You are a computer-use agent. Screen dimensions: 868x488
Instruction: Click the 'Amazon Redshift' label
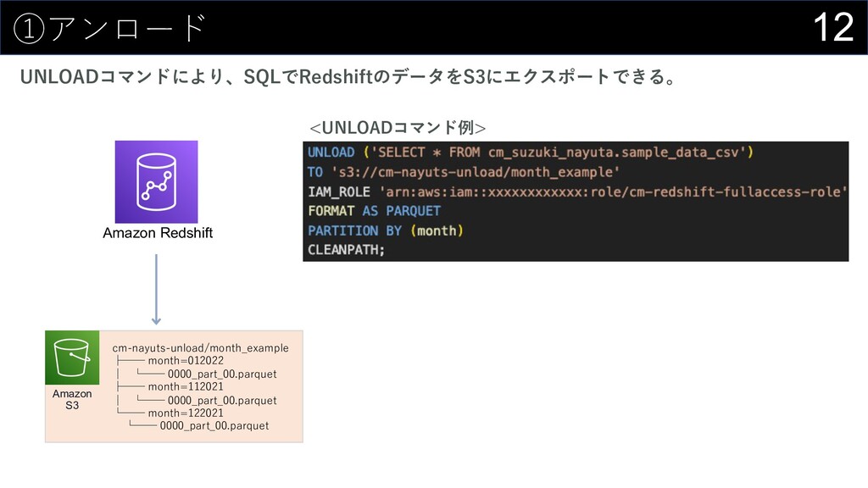[x=158, y=233]
